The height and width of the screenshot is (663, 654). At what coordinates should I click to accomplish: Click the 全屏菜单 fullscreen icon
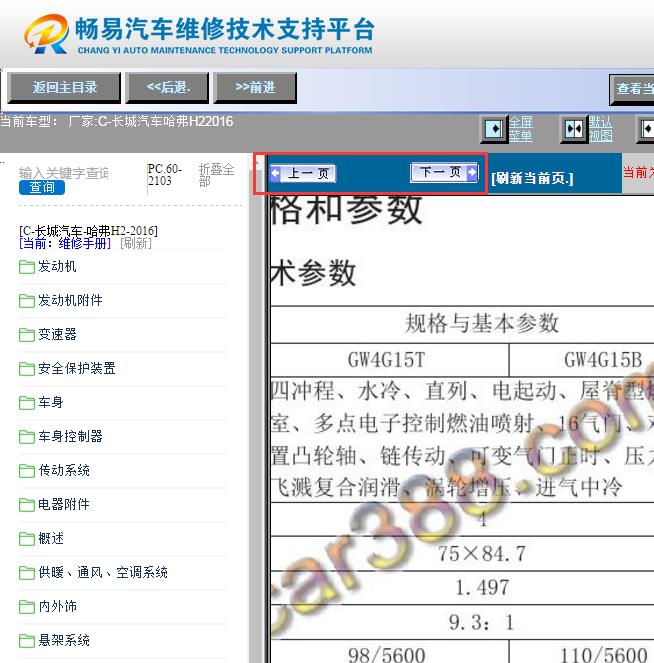[x=494, y=129]
